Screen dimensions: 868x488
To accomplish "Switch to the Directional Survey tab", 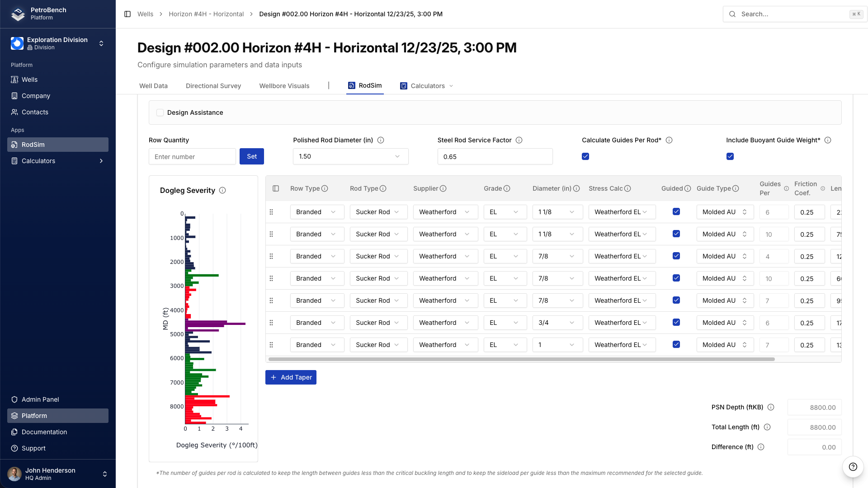I will click(213, 86).
